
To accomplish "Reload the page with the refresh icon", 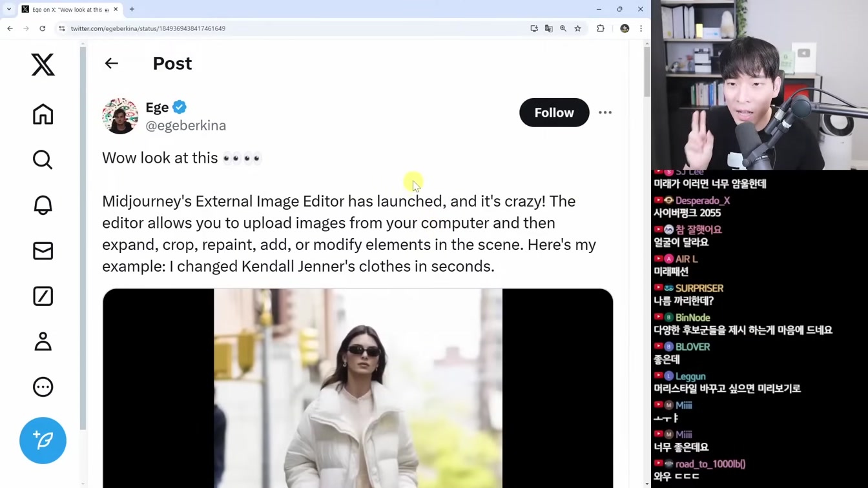I will pos(43,28).
